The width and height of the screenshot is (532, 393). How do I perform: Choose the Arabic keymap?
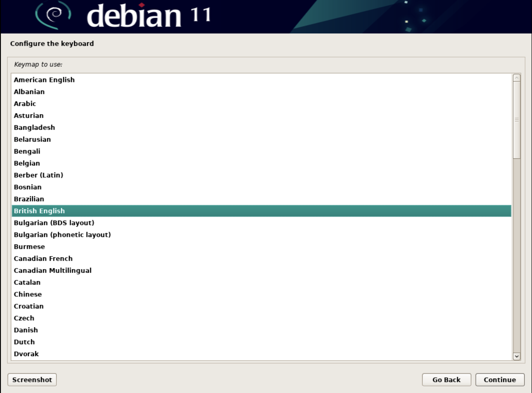click(262, 103)
